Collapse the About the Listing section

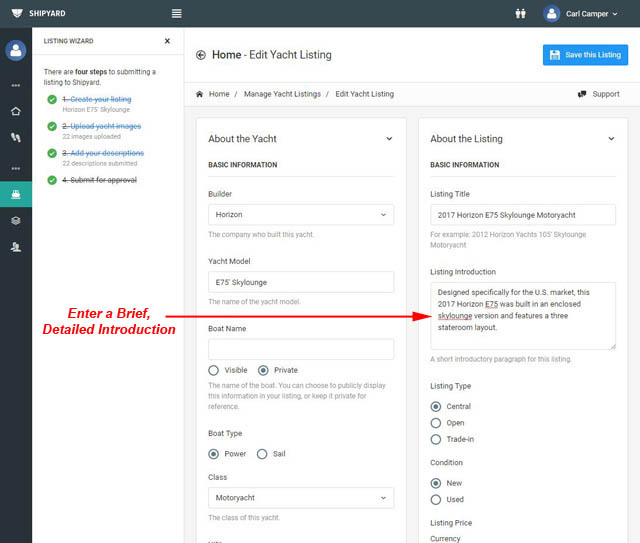(x=612, y=139)
